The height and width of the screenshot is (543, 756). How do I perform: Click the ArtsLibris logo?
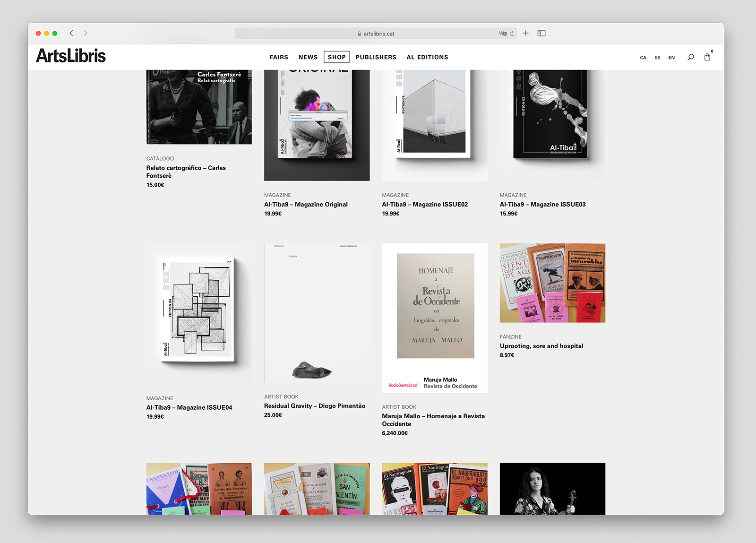pyautogui.click(x=71, y=56)
